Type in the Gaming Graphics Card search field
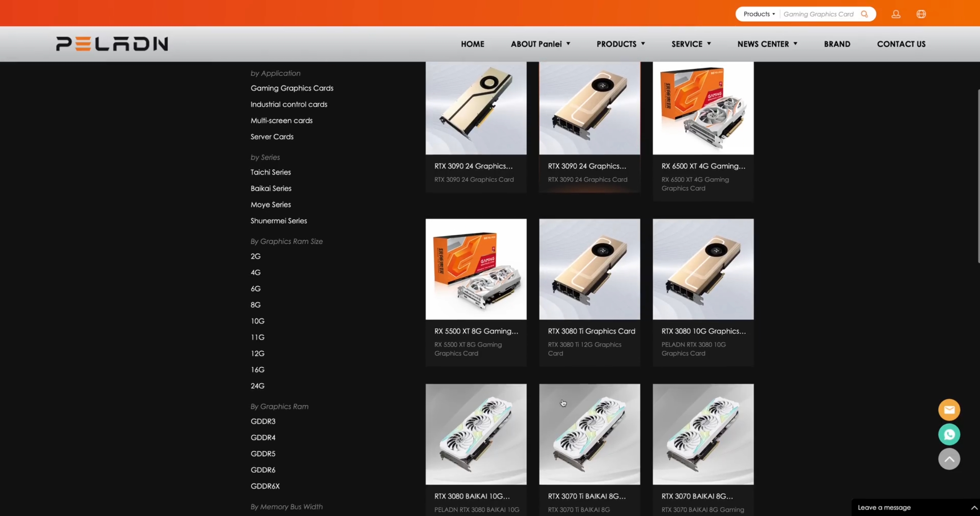Viewport: 980px width, 516px height. coord(818,14)
